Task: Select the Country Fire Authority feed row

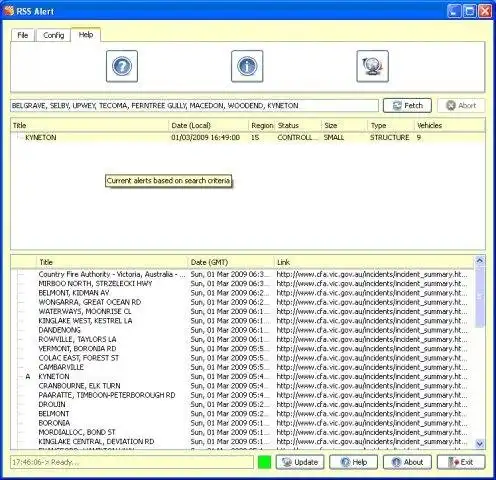Action: pos(242,274)
